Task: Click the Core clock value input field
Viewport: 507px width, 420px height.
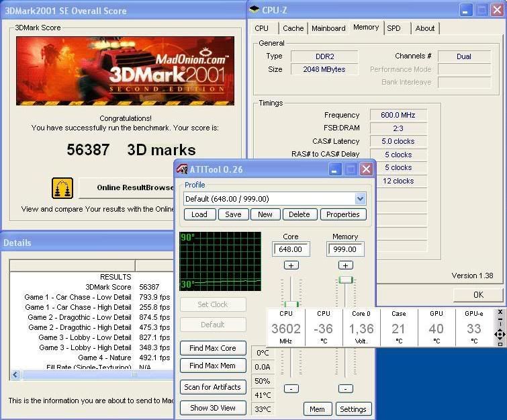Action: 291,249
